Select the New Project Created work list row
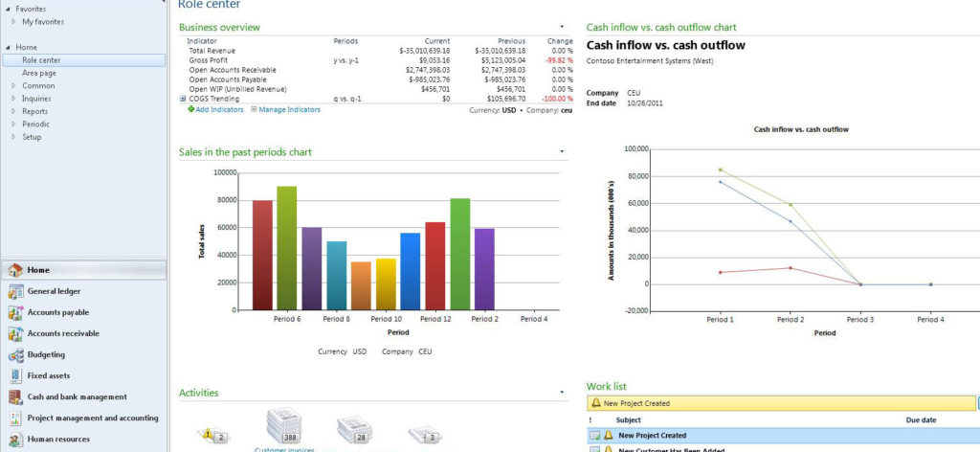The height and width of the screenshot is (452, 980). coord(652,436)
